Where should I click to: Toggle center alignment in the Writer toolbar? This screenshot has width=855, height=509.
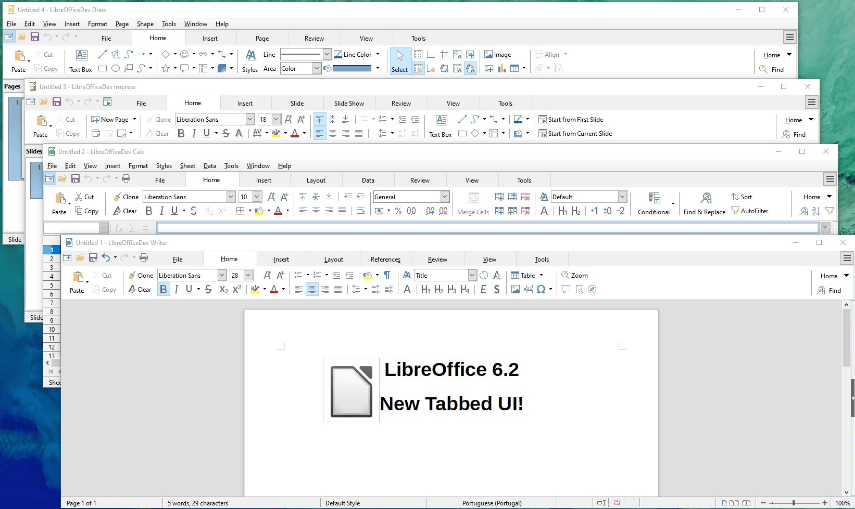(x=312, y=290)
